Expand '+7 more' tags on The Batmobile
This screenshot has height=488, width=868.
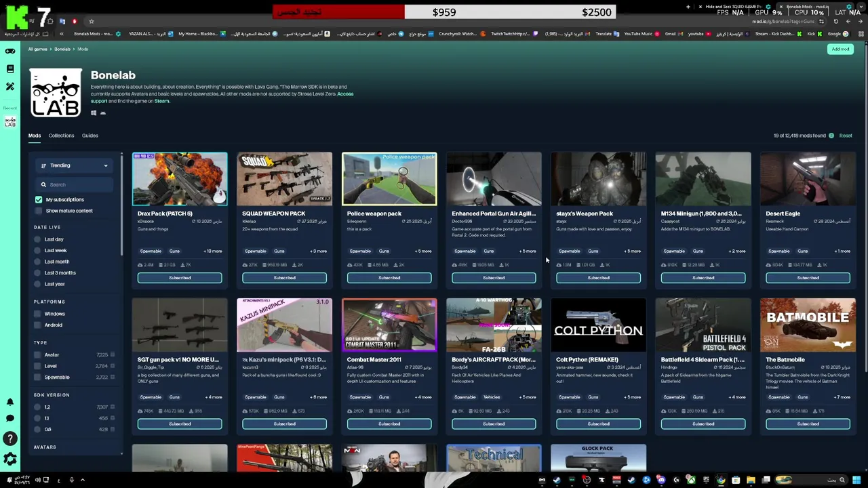842,397
